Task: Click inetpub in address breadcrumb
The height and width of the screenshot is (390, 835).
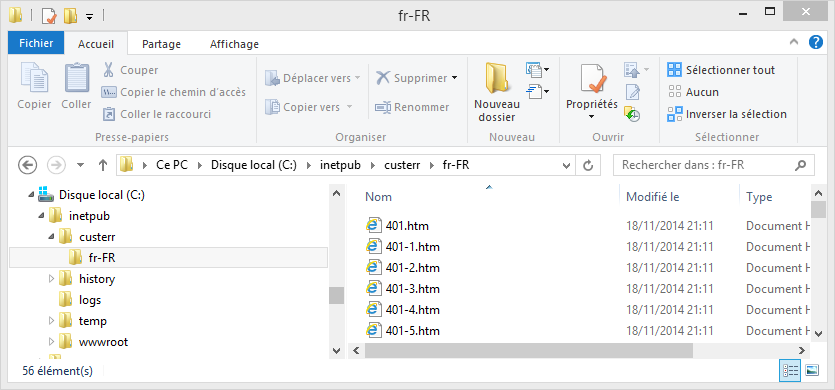Action: coord(341,165)
